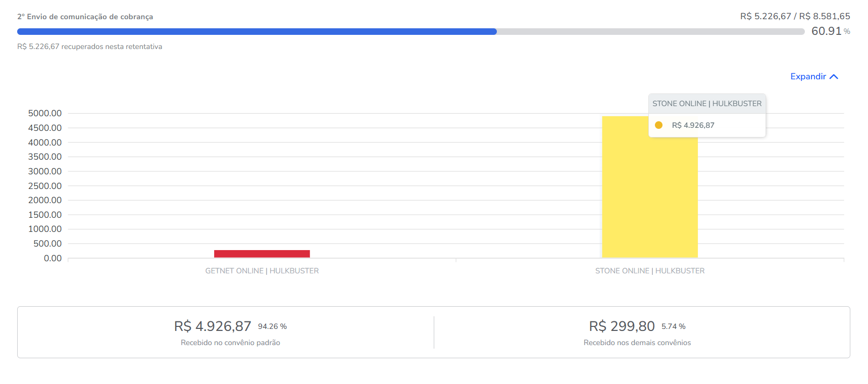This screenshot has height=384, width=868.
Task: Click the gray unfilled part of the progress bar
Action: (650, 32)
